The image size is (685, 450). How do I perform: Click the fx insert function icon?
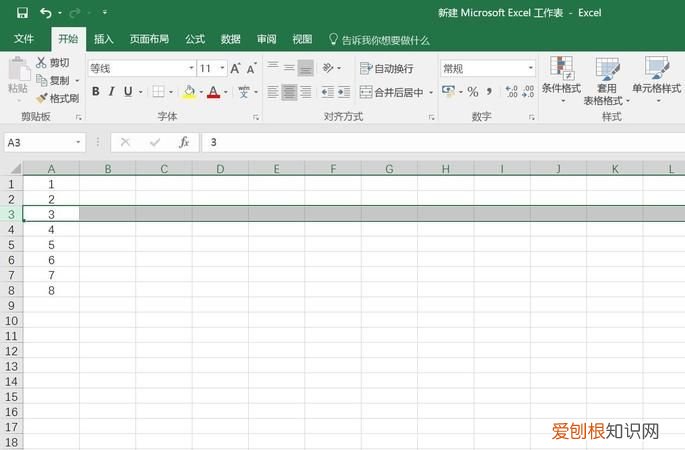(x=184, y=142)
